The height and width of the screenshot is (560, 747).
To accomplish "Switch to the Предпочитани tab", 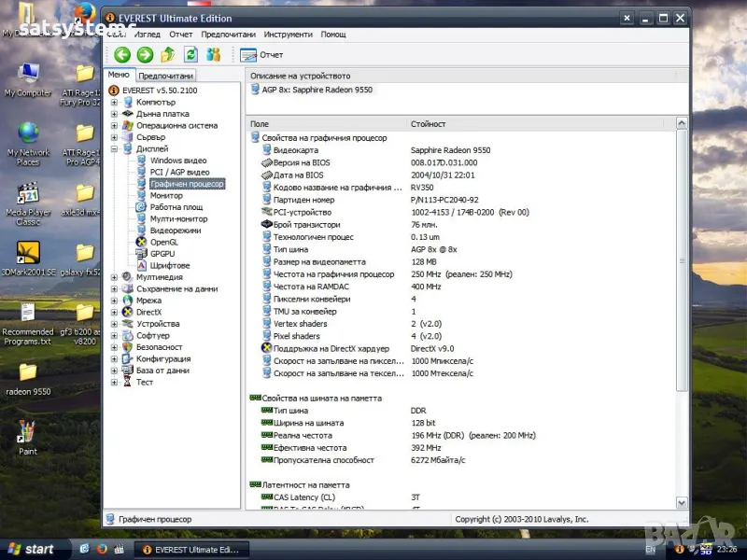I will (165, 76).
